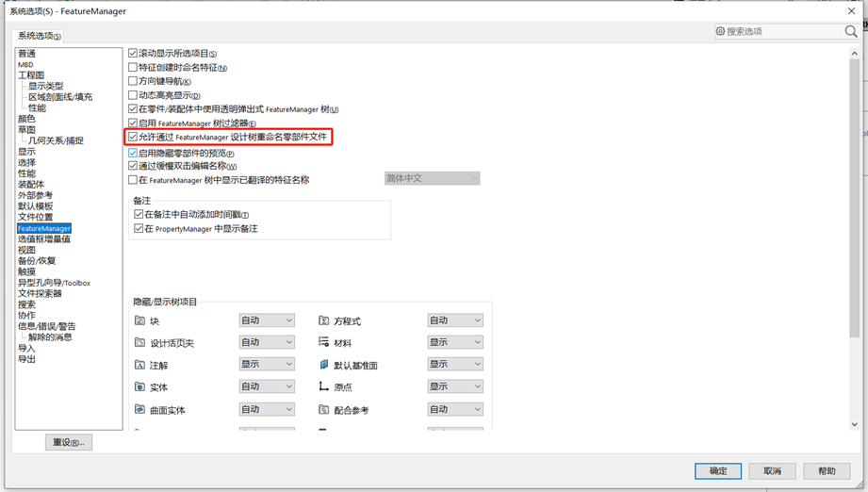Image resolution: width=868 pixels, height=492 pixels.
Task: Click the 块 (Blocks) folder icon
Action: coord(139,321)
